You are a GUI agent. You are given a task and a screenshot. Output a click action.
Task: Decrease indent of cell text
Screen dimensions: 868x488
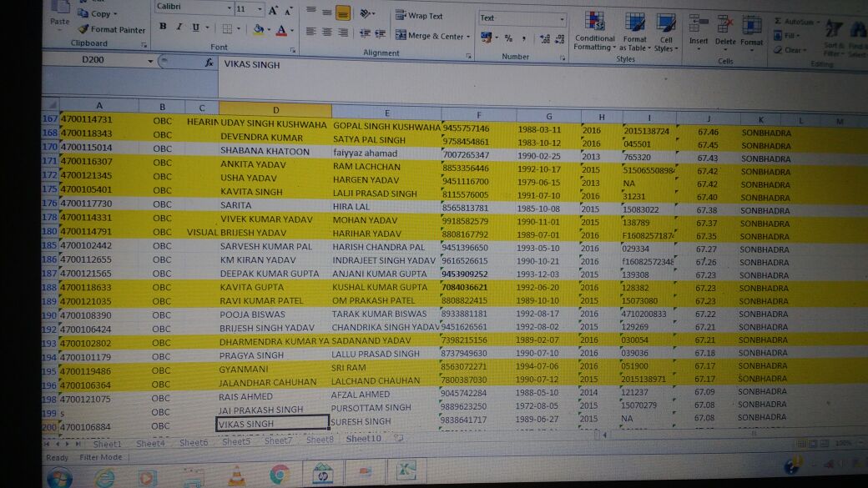tap(364, 33)
